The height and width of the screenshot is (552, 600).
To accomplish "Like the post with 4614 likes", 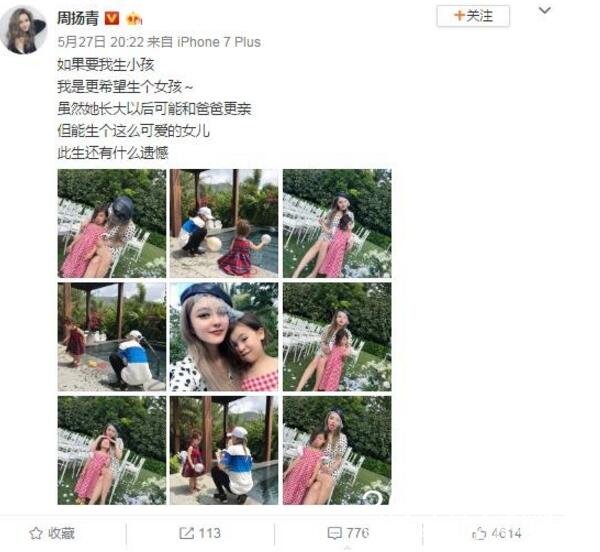I will (497, 533).
